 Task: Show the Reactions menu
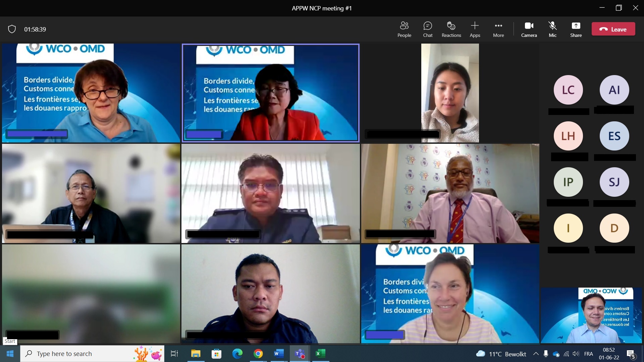pyautogui.click(x=451, y=29)
